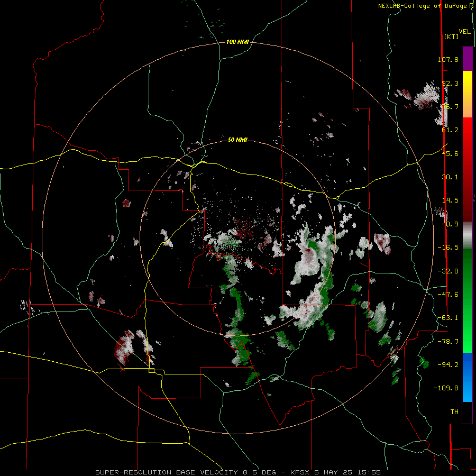Click the -63.1 legend value
Viewport: 476px width, 476px height.
[x=448, y=318]
